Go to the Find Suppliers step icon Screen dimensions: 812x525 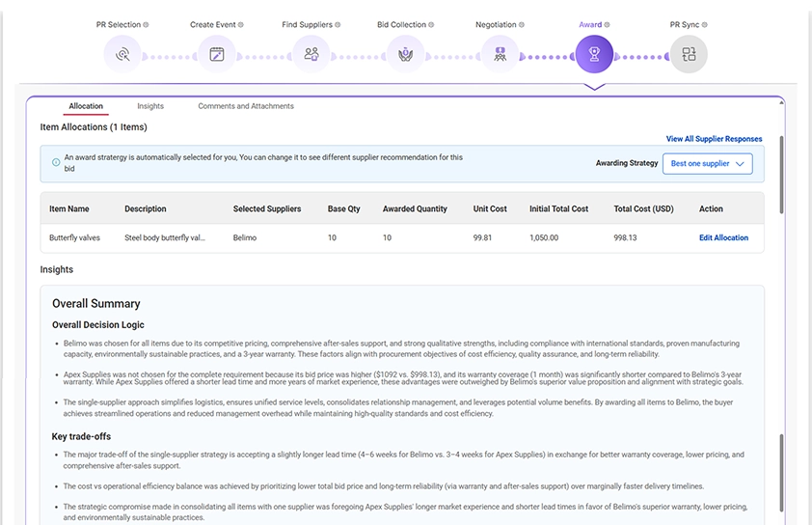(311, 55)
